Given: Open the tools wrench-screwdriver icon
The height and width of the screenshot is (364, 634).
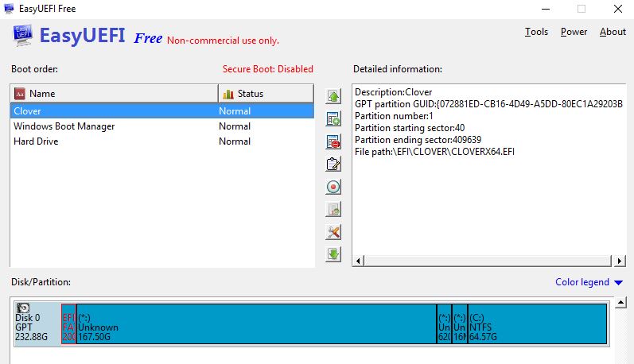Looking at the screenshot, I should coord(333,232).
